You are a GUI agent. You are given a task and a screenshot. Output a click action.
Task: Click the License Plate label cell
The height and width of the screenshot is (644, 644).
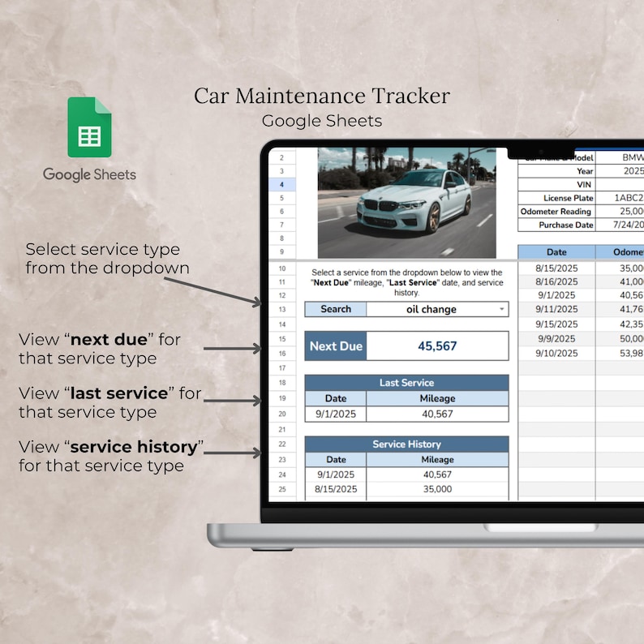tap(556, 198)
